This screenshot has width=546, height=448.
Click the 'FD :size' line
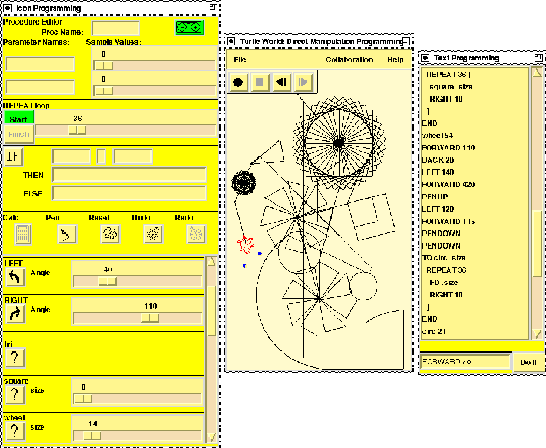point(444,282)
